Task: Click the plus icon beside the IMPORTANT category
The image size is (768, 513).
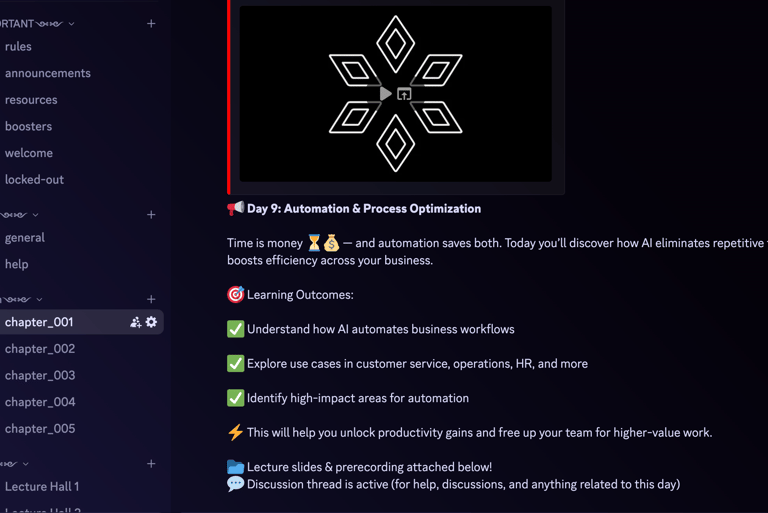Action: [x=151, y=23]
